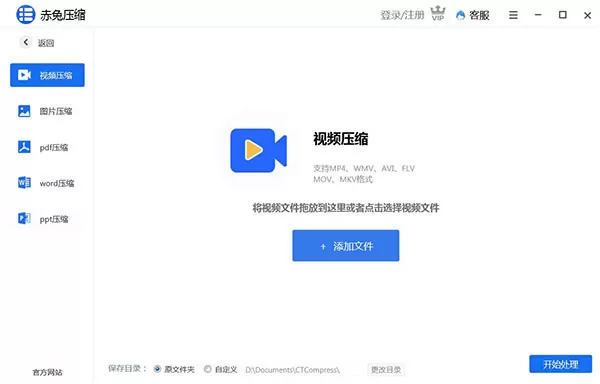Click the 更改目录 button

pos(386,370)
